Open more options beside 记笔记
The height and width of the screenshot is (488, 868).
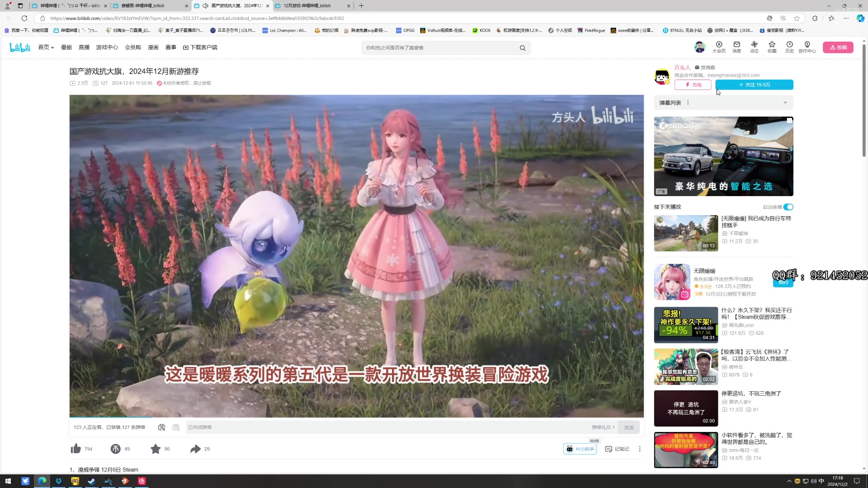click(639, 449)
